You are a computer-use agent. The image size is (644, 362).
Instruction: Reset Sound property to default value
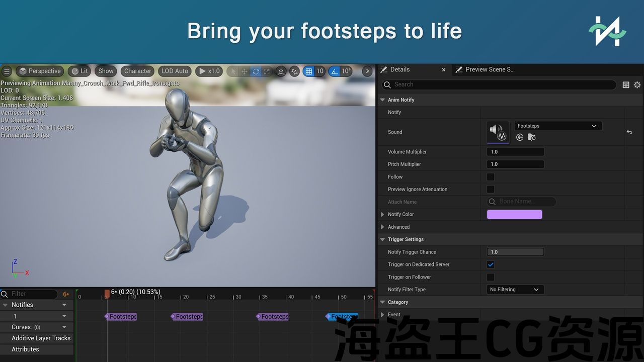click(x=629, y=132)
